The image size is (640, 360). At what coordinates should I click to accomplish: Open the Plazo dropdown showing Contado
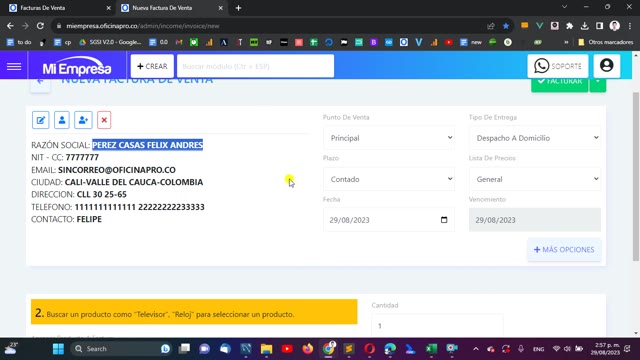pyautogui.click(x=389, y=179)
